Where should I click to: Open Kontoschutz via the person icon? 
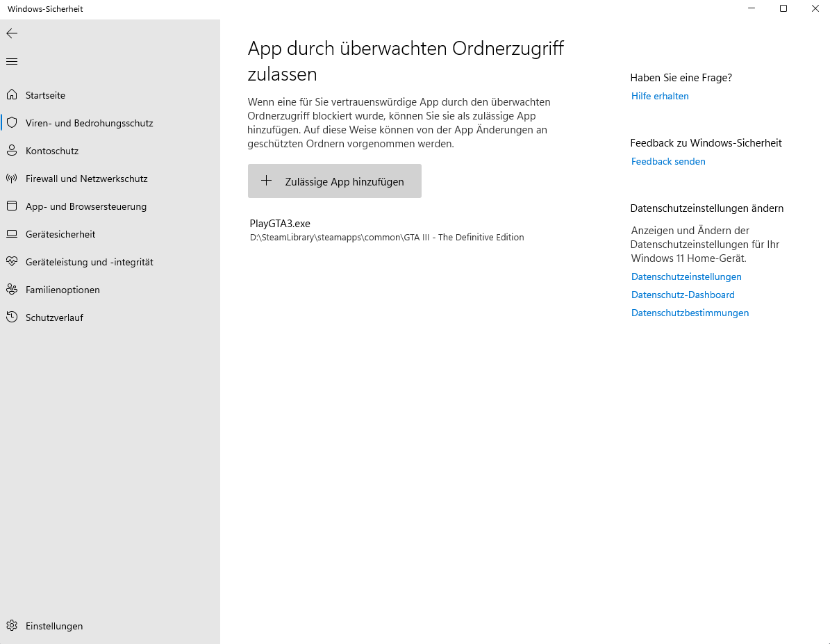pos(12,151)
